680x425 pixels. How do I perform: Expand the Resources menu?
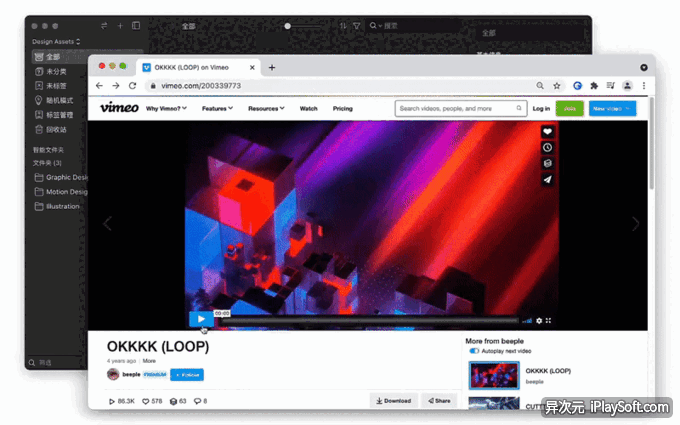[x=266, y=108]
